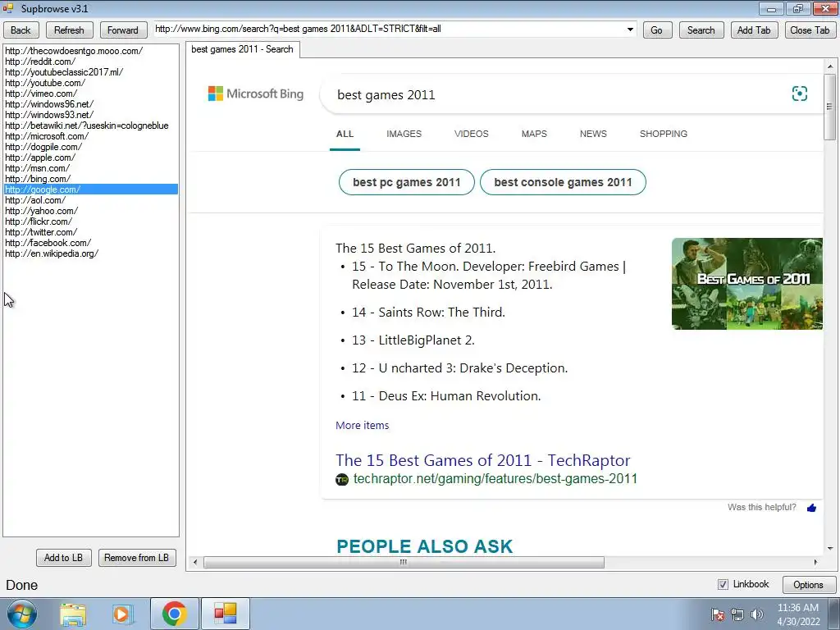
Task: Select http://windows96.net/ in linkbook
Action: (49, 104)
